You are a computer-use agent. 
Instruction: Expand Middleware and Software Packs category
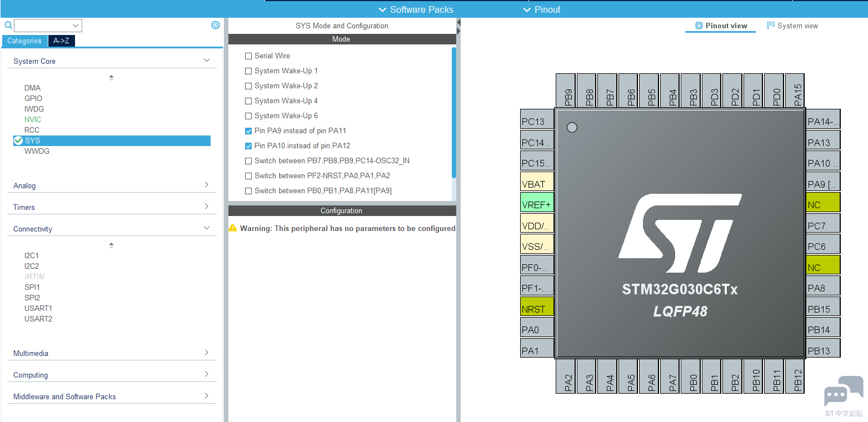tap(207, 395)
